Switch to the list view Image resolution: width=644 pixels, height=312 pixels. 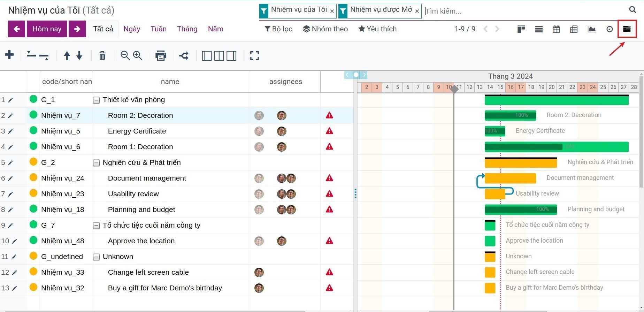tap(539, 29)
